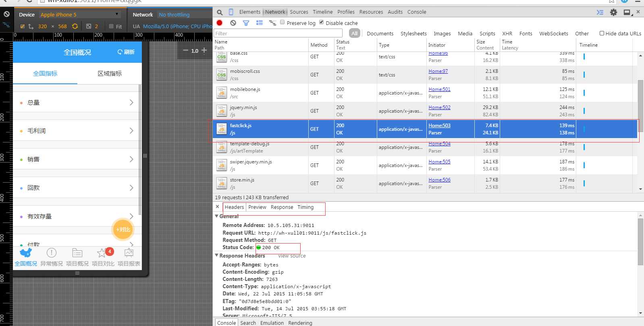Screen dimensions: 644x326
Task: Click the reset device emulation ban icon
Action: (6, 14)
